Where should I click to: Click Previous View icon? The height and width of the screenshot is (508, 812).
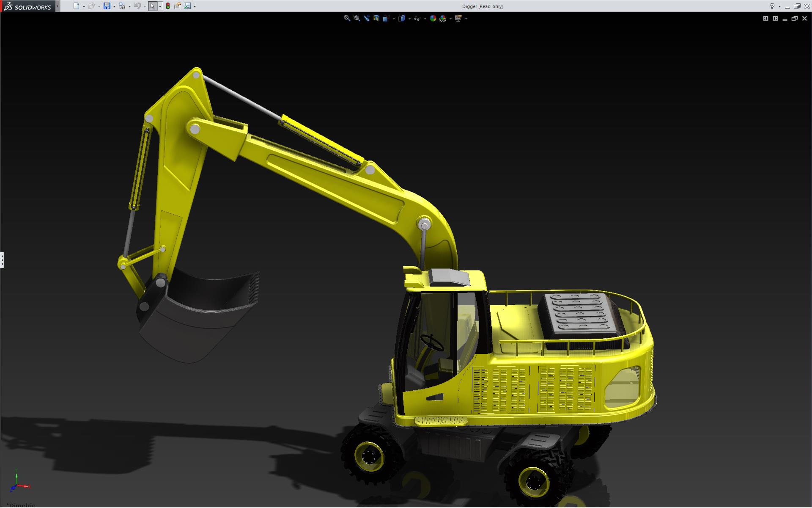pos(366,18)
